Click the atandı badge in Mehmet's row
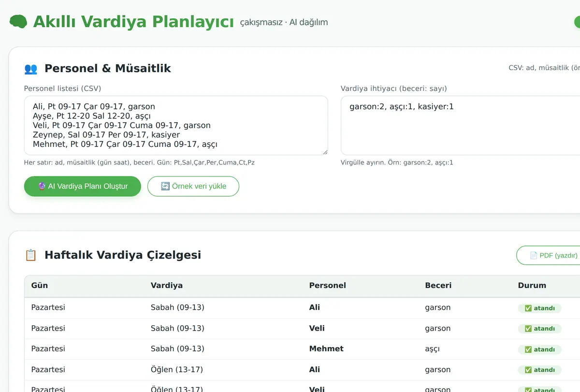The height and width of the screenshot is (392, 580). click(539, 349)
